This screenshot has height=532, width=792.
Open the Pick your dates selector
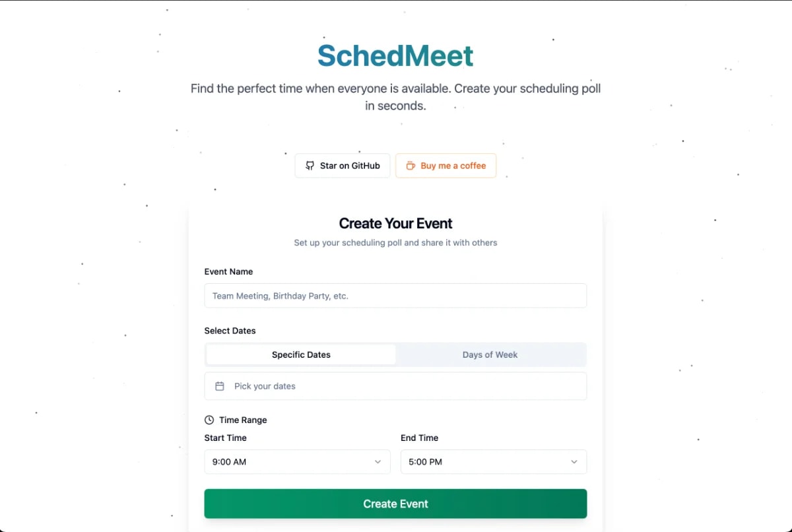tap(395, 386)
